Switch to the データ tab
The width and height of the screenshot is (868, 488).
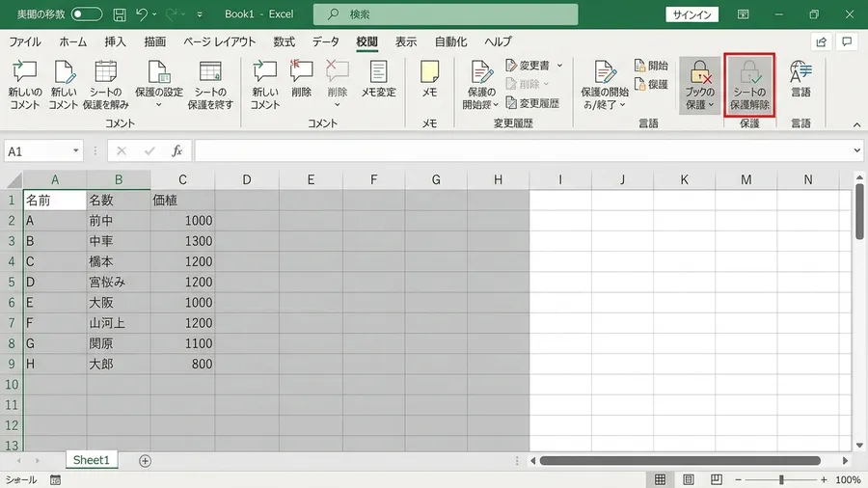pyautogui.click(x=326, y=42)
